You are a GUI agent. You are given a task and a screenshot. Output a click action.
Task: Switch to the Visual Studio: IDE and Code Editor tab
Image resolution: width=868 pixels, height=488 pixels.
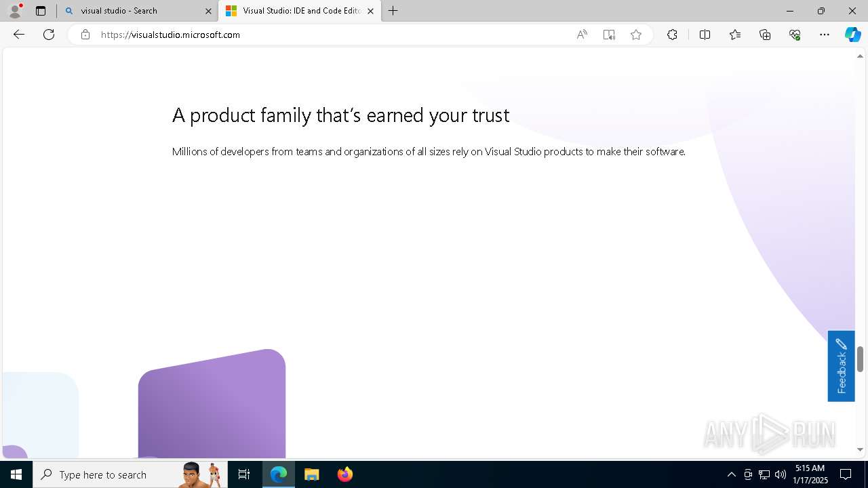pos(300,11)
